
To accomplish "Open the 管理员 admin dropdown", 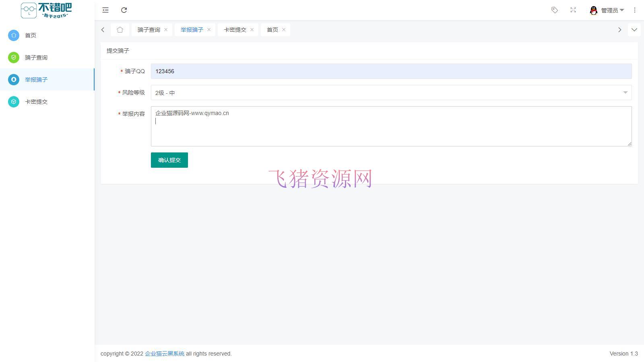I will 610,10.
